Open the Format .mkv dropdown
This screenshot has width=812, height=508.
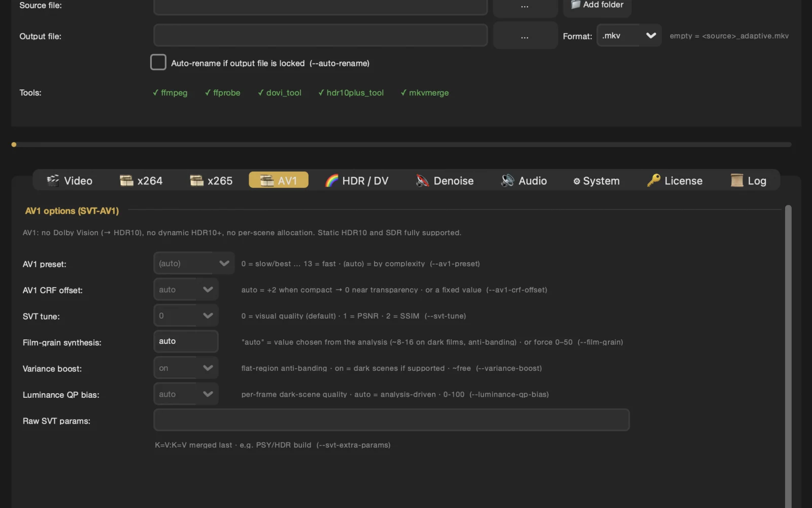tap(629, 36)
